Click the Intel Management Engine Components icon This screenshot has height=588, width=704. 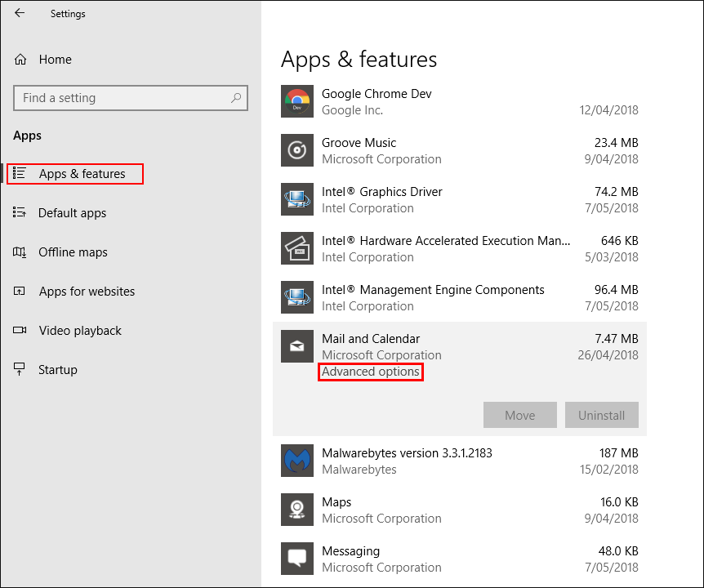(x=297, y=297)
